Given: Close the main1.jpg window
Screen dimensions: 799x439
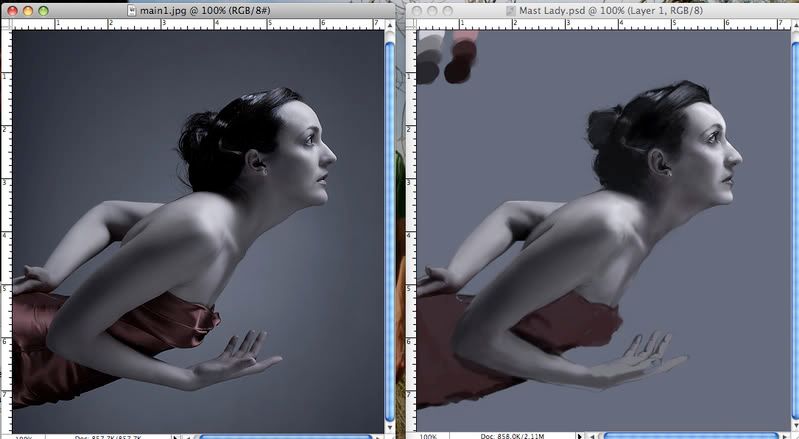Looking at the screenshot, I should click(12, 10).
